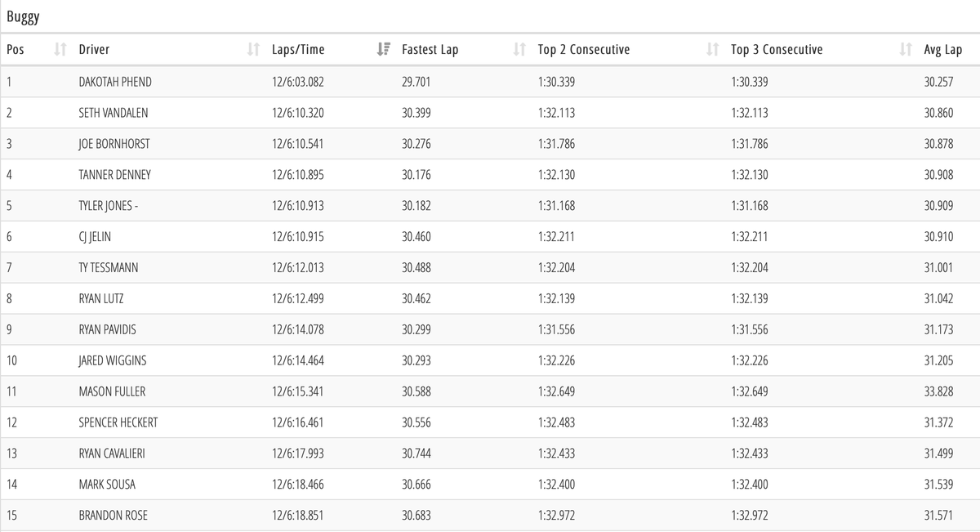This screenshot has height=532, width=980.
Task: Click BRANDON ROSE in position 15
Action: coord(113,516)
